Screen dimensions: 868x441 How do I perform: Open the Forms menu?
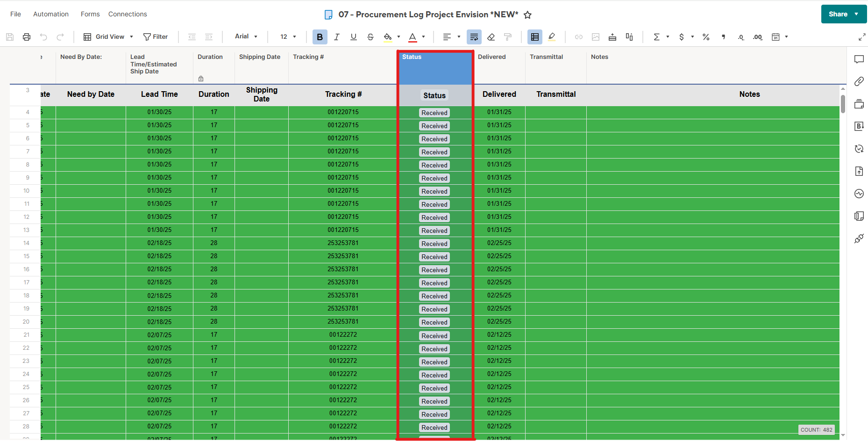[x=90, y=14]
